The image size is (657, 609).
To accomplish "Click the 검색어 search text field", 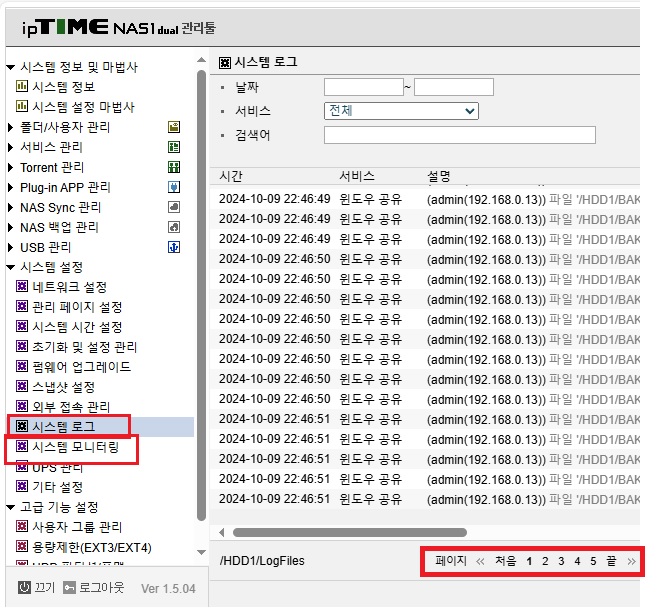I will coord(460,135).
